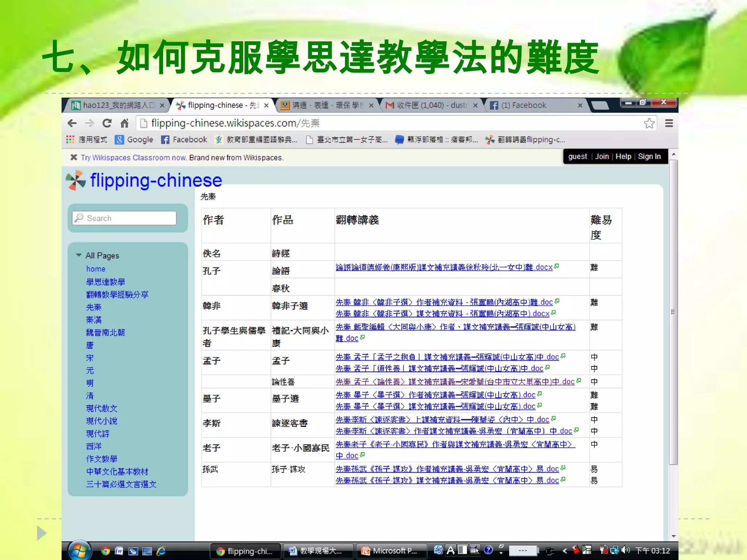Screen dimensions: 747x560
Task: Open the 翻轉講義flipping-c bookmark
Action: [526, 140]
